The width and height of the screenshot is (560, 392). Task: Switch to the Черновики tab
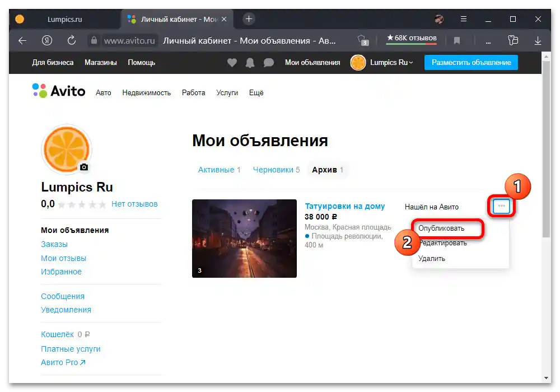click(276, 170)
